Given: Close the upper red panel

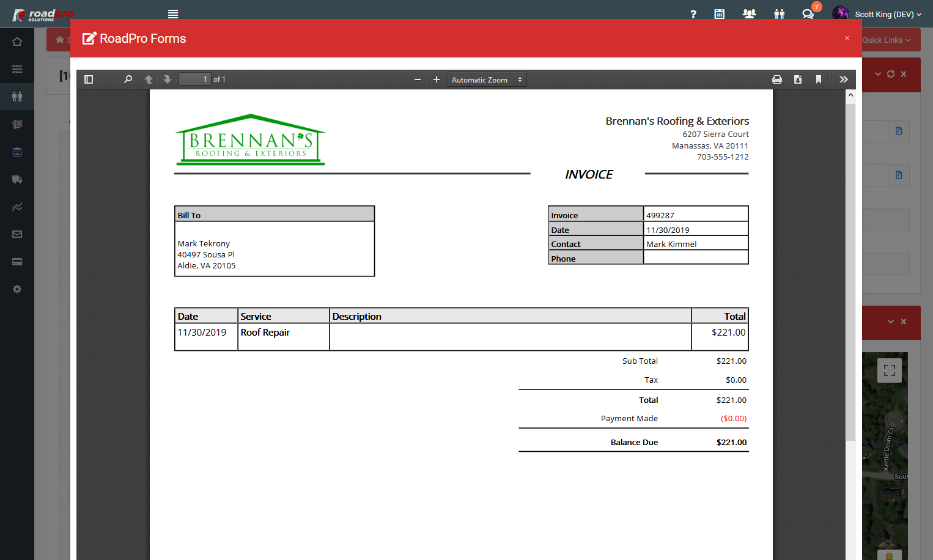Looking at the screenshot, I should coord(904,74).
